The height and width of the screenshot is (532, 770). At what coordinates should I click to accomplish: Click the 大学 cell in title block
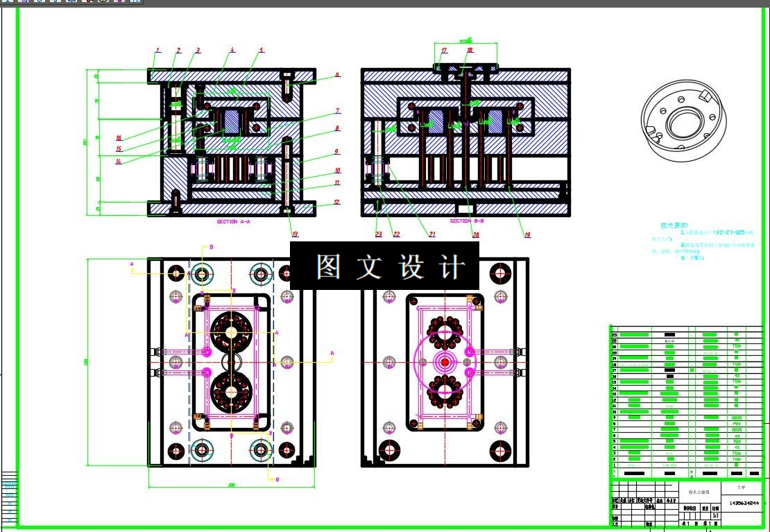click(741, 488)
